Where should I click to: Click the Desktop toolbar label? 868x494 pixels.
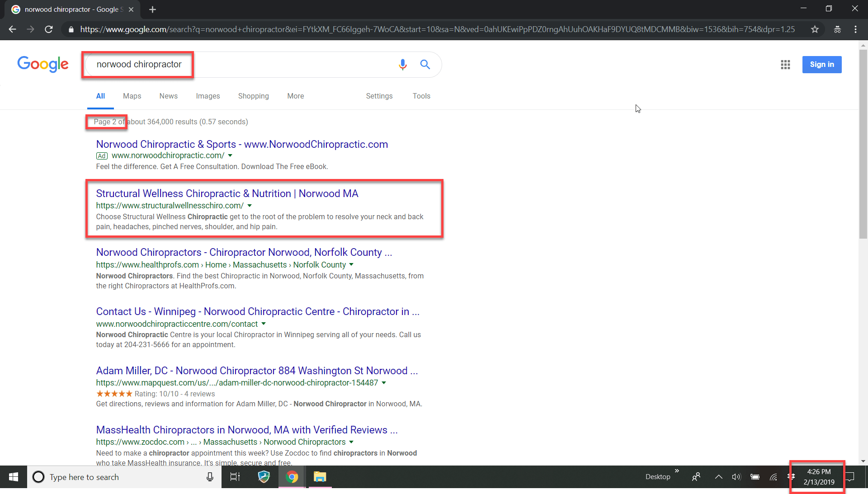click(658, 477)
